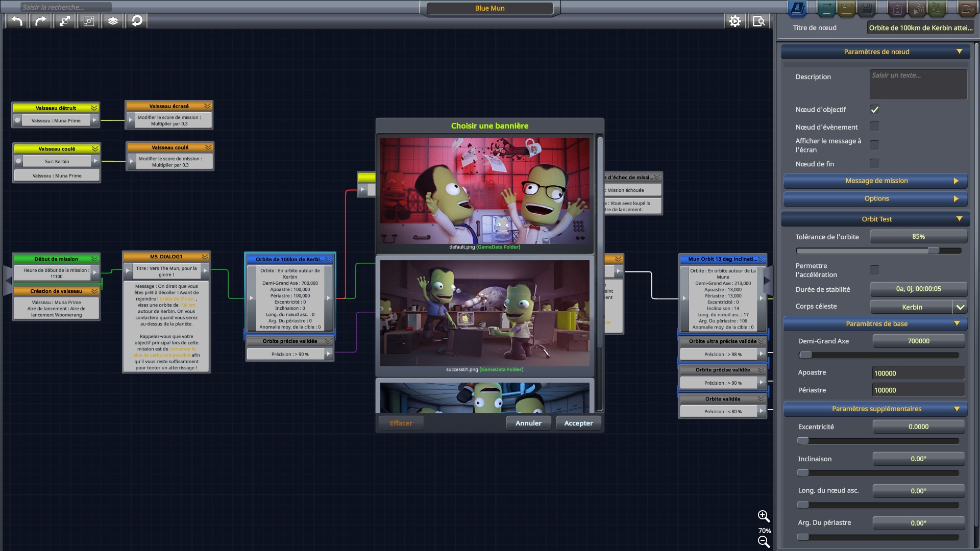Click the Périastre 100000 input field
The height and width of the screenshot is (551, 980).
918,390
